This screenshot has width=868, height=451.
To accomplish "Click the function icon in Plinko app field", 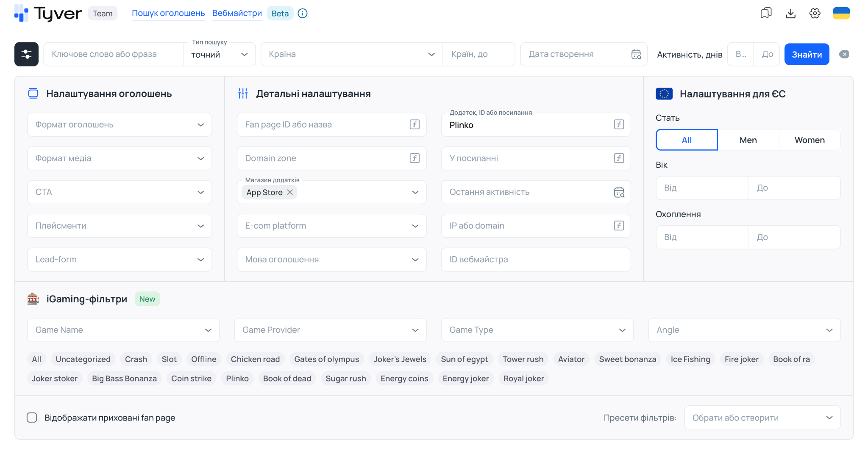I will pos(619,125).
